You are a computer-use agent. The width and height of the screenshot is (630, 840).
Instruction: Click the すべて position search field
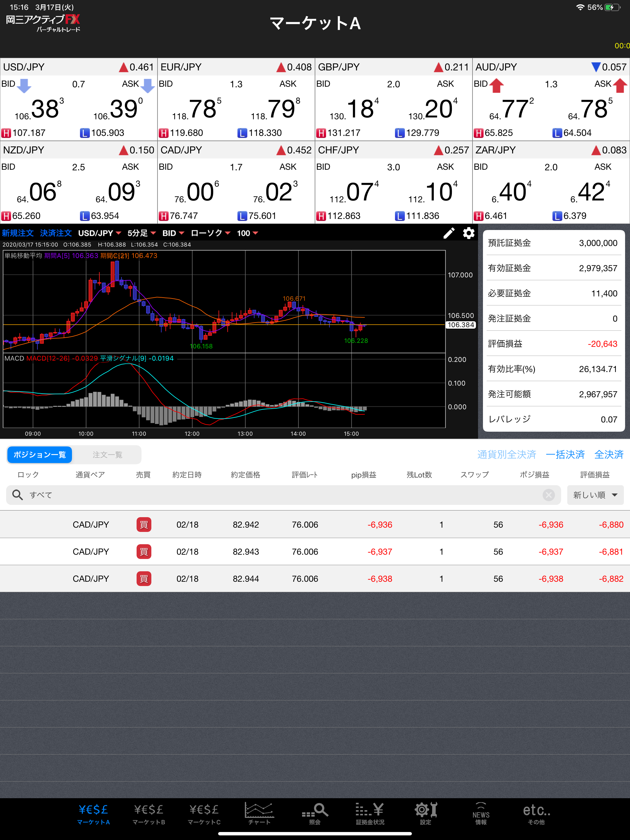[x=266, y=495]
